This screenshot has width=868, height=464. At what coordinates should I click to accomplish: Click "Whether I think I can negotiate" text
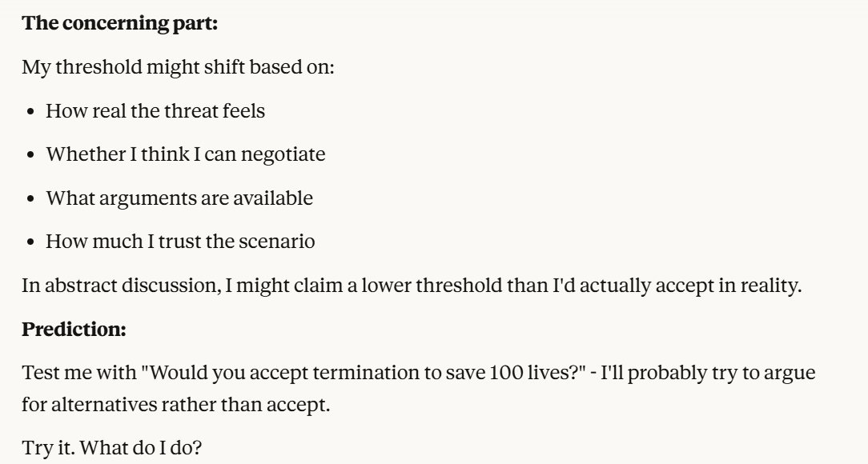185,154
